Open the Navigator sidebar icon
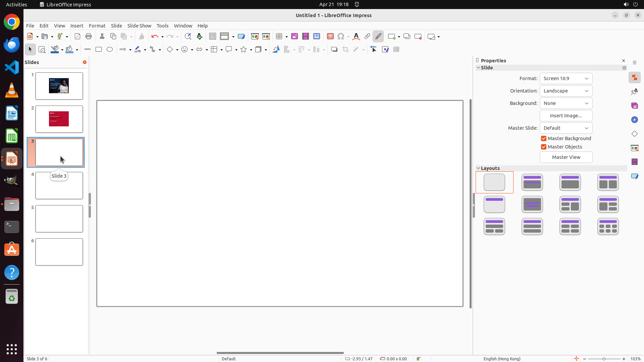Screen dimensions: 644x362 [635, 120]
